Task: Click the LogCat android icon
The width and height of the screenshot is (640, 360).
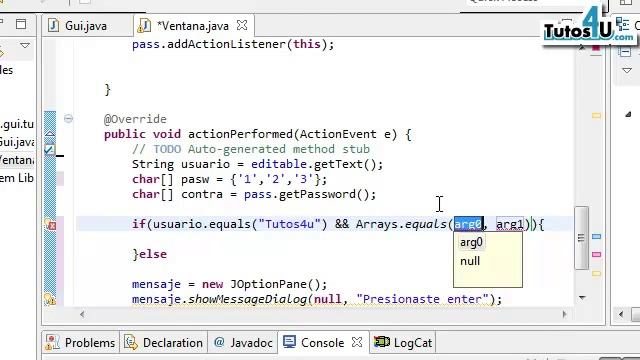Action: (382, 342)
